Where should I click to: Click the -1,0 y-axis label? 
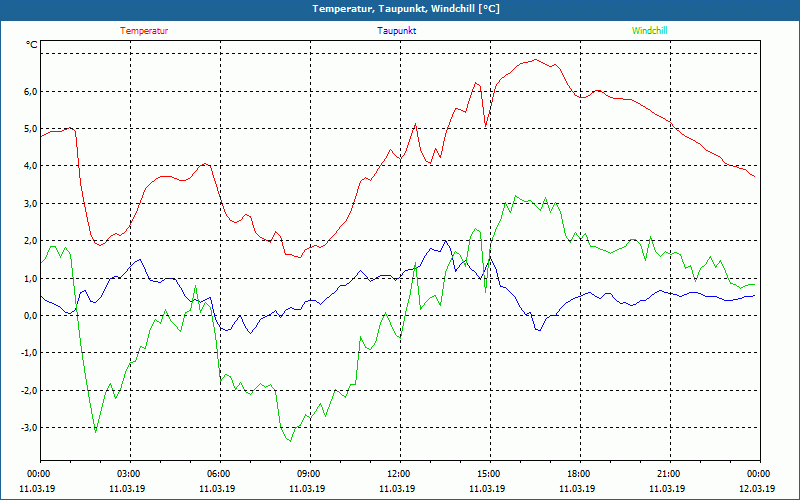pyautogui.click(x=29, y=353)
